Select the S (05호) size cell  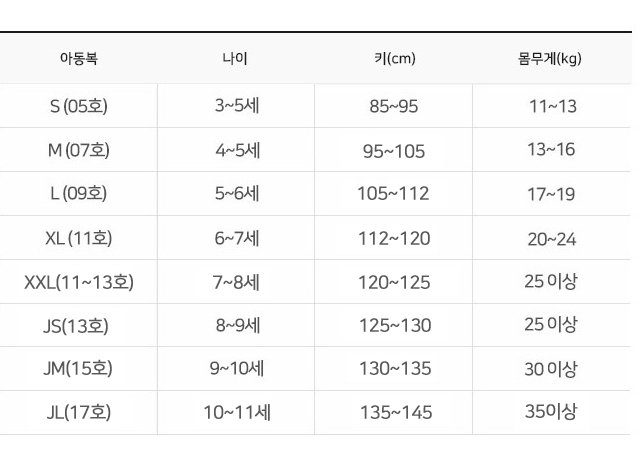[79, 106]
